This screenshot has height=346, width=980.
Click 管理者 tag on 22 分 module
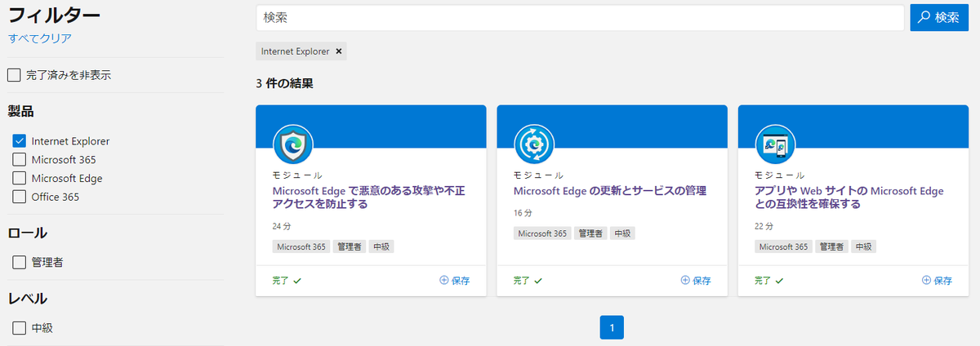[831, 246]
